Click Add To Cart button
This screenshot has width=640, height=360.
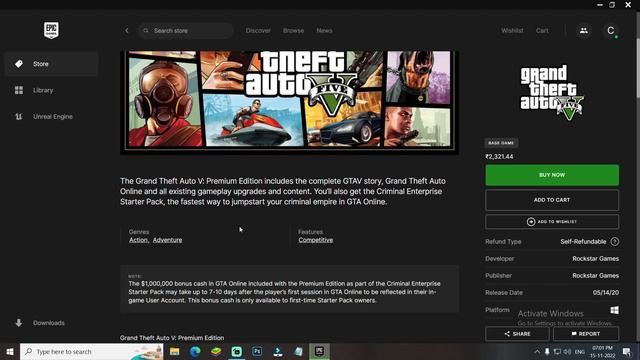(x=552, y=200)
